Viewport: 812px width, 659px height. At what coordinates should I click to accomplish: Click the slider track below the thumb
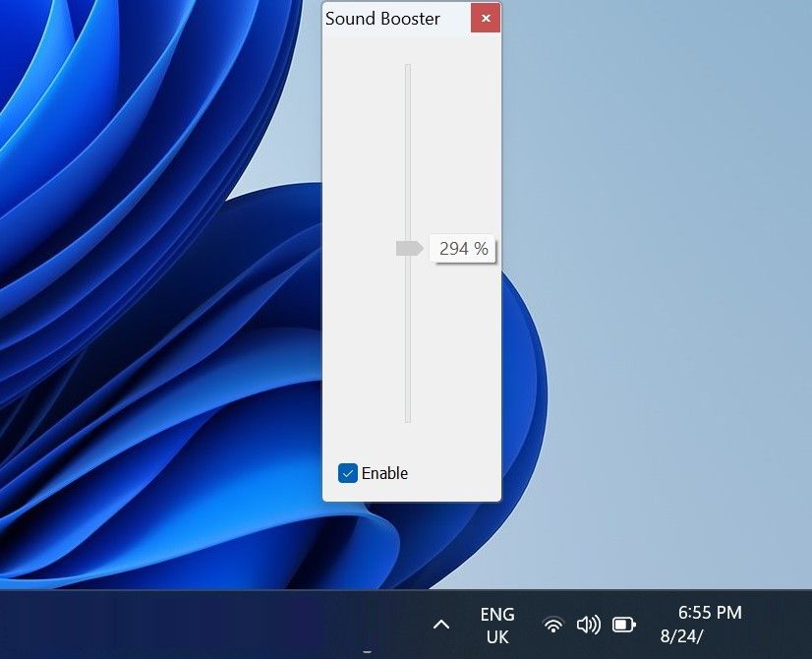(x=407, y=344)
